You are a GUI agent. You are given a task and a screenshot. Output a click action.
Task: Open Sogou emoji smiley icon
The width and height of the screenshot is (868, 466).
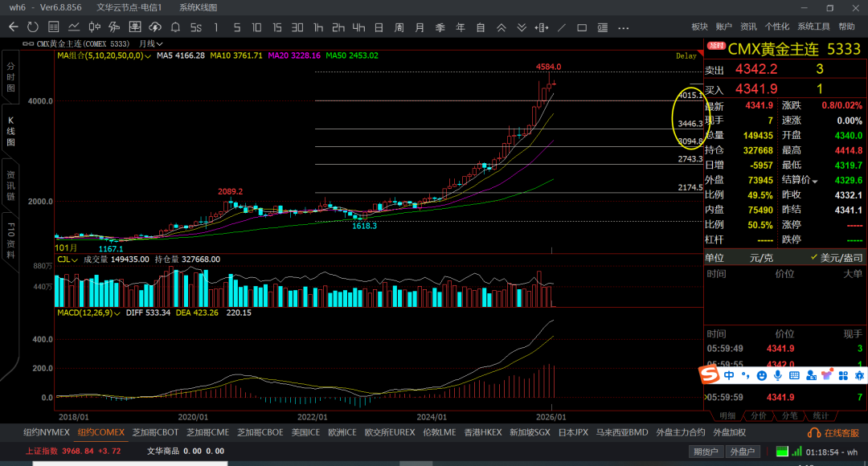(x=762, y=376)
